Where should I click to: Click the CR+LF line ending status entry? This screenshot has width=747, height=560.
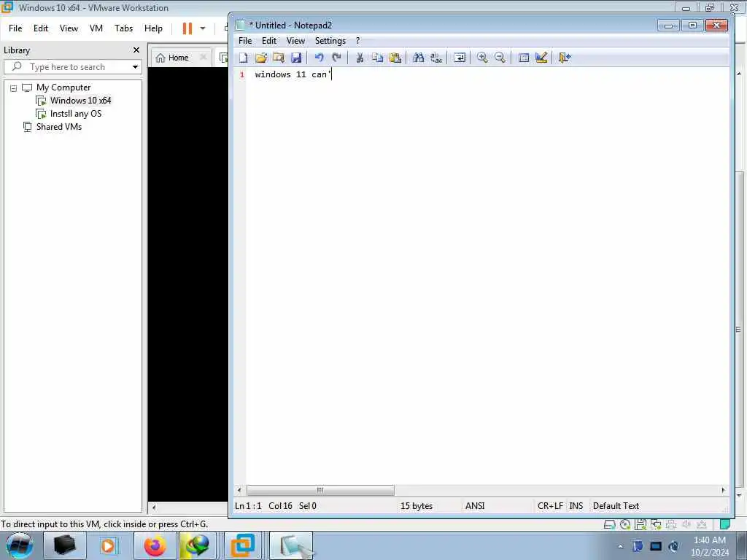click(x=550, y=506)
